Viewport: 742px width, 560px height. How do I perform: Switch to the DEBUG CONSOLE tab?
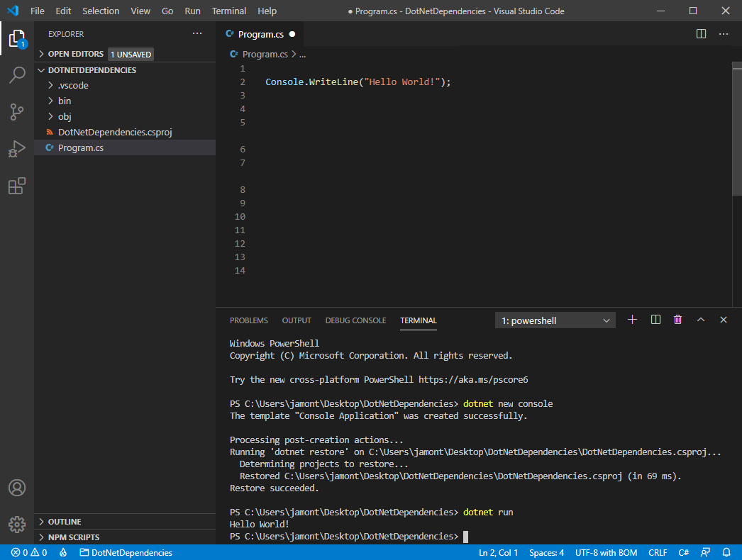355,320
